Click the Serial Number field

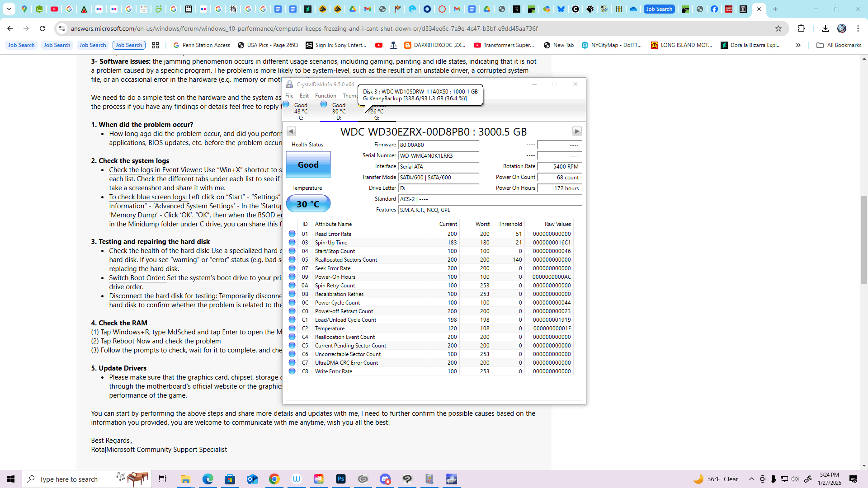tap(438, 156)
